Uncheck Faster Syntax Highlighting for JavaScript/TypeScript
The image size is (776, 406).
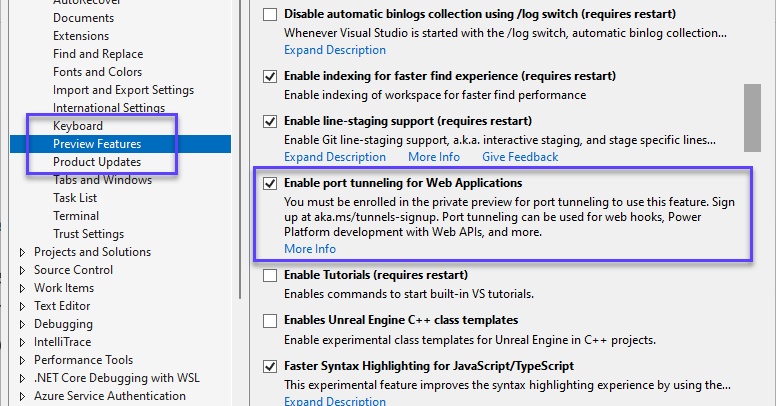click(270, 366)
